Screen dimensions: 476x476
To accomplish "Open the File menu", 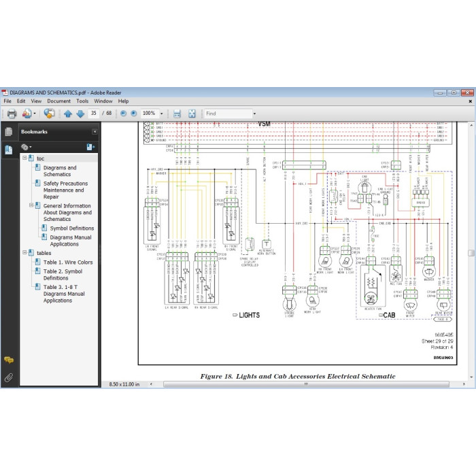I will 7,101.
